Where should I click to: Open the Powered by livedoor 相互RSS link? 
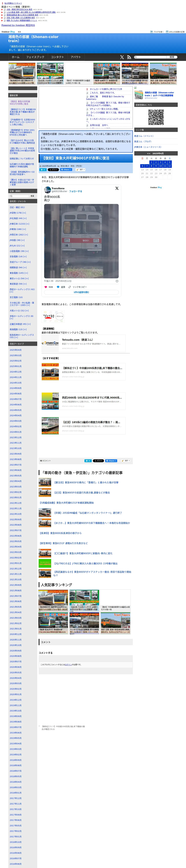(18, 25)
